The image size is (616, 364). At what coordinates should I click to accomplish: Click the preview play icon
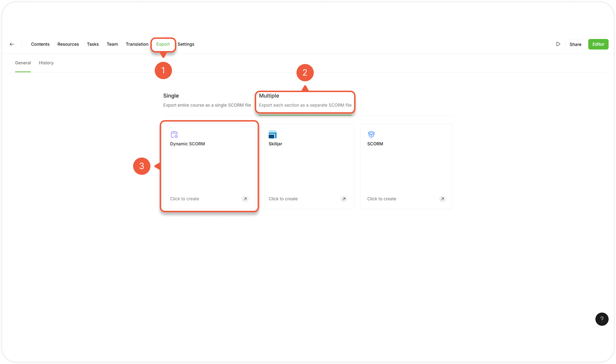point(558,44)
